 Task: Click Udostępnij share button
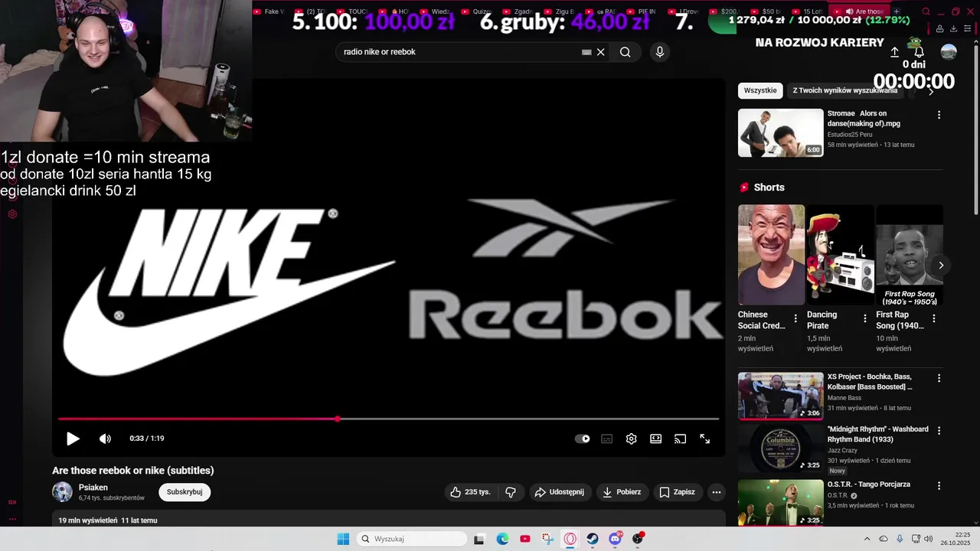point(560,492)
